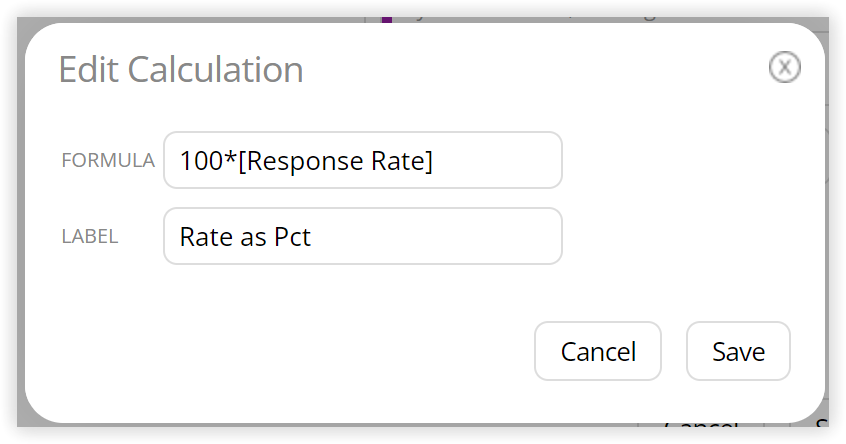Click the partially hidden Cancel button behind dialog

click(701, 426)
